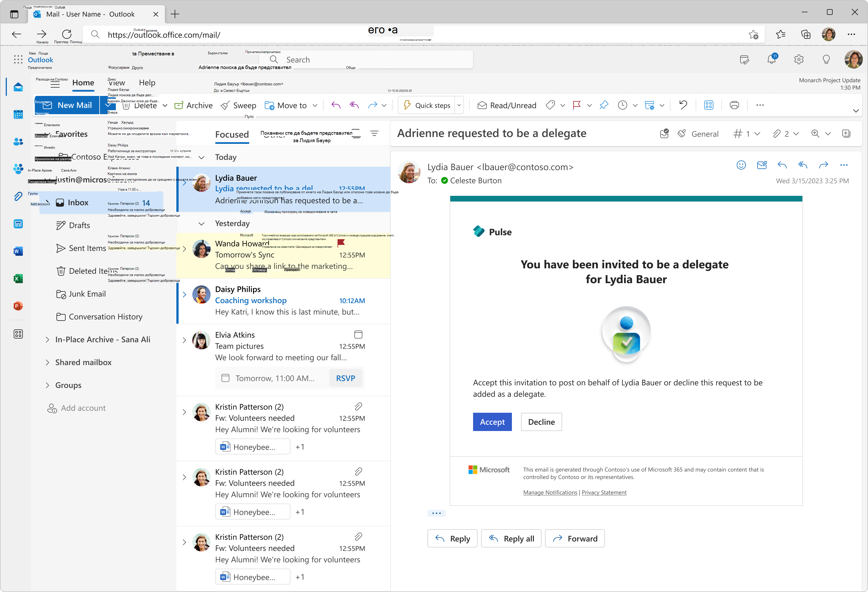Click the Search input field
Viewport: 868px width, 592px height.
[x=374, y=60]
